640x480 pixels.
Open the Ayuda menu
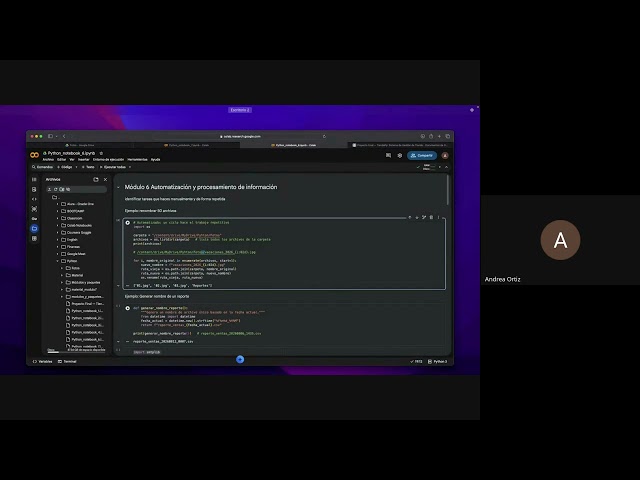point(156,160)
